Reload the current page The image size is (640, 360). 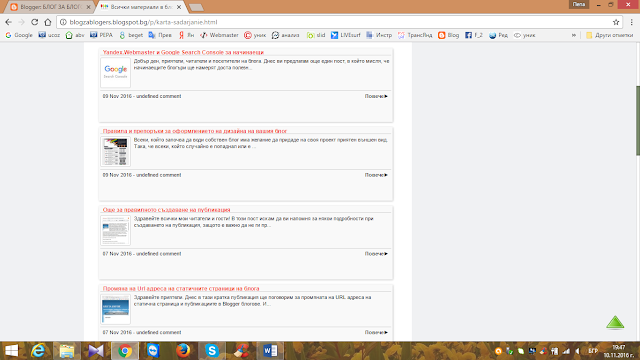pos(35,22)
